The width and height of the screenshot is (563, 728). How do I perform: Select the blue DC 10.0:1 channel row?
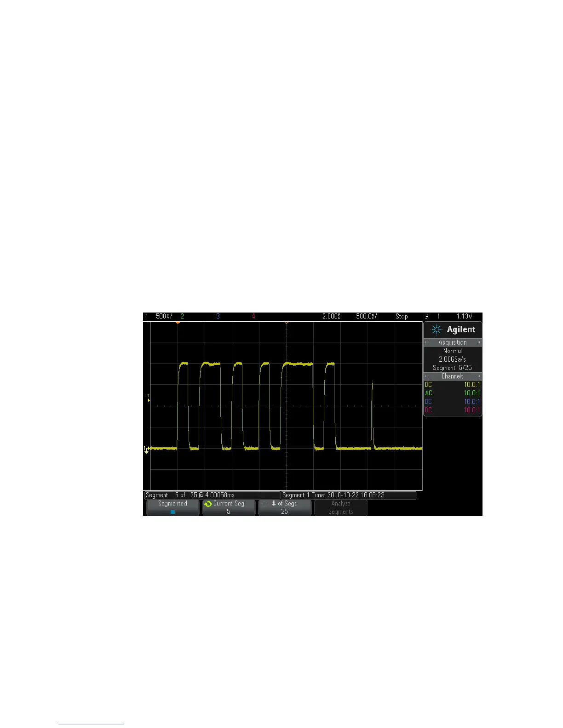[x=453, y=402]
